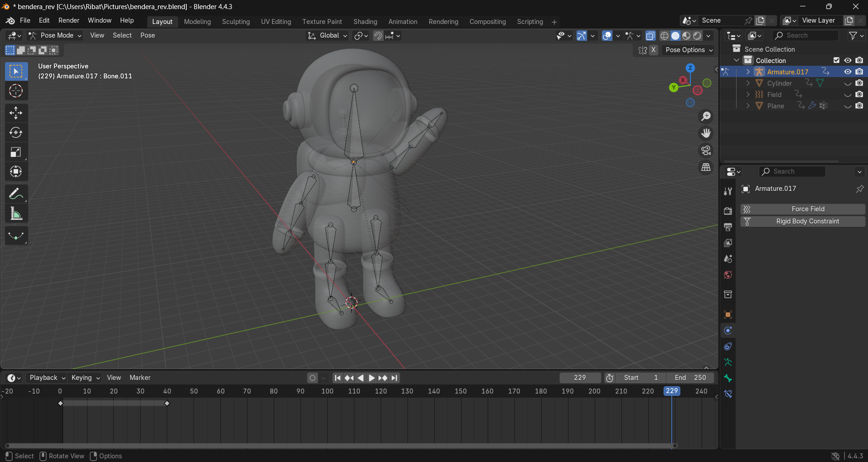Switch to Material Preview shading

pos(686,36)
